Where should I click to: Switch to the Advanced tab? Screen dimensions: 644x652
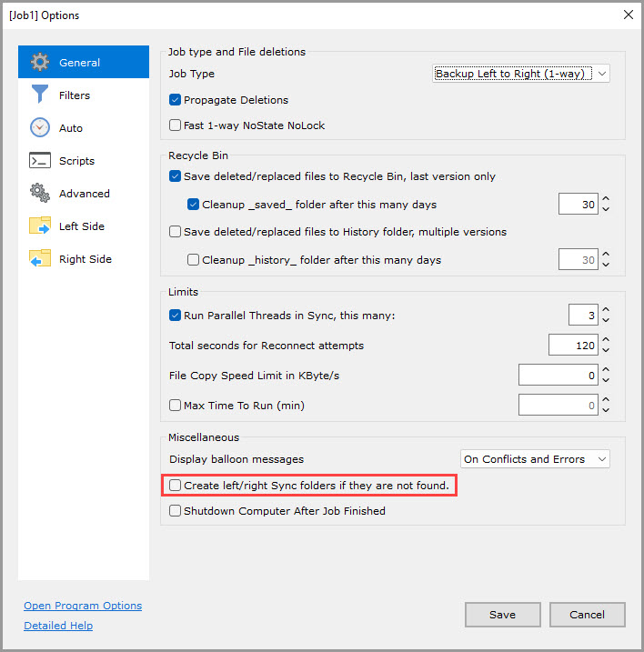pos(85,194)
